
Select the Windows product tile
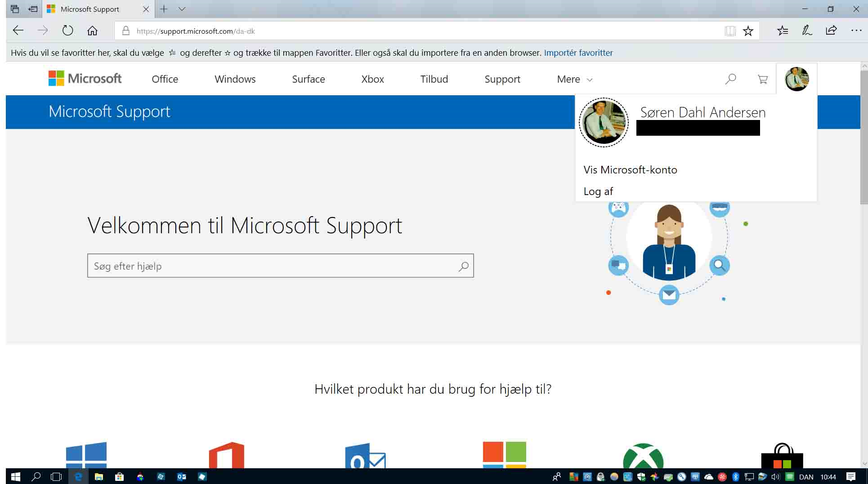tap(86, 455)
